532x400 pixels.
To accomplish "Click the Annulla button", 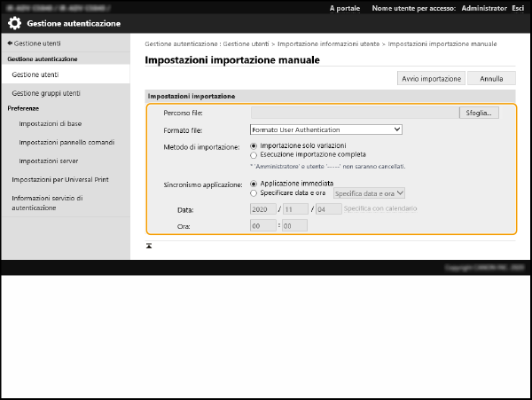I will [491, 78].
